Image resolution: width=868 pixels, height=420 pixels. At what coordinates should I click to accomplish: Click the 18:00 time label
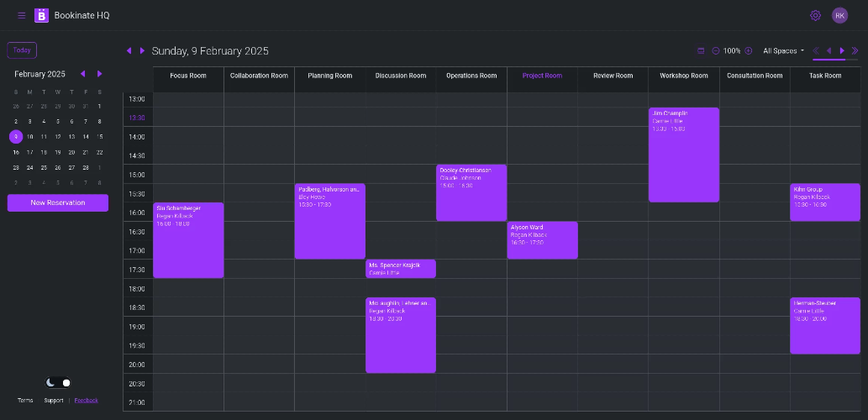click(x=137, y=289)
